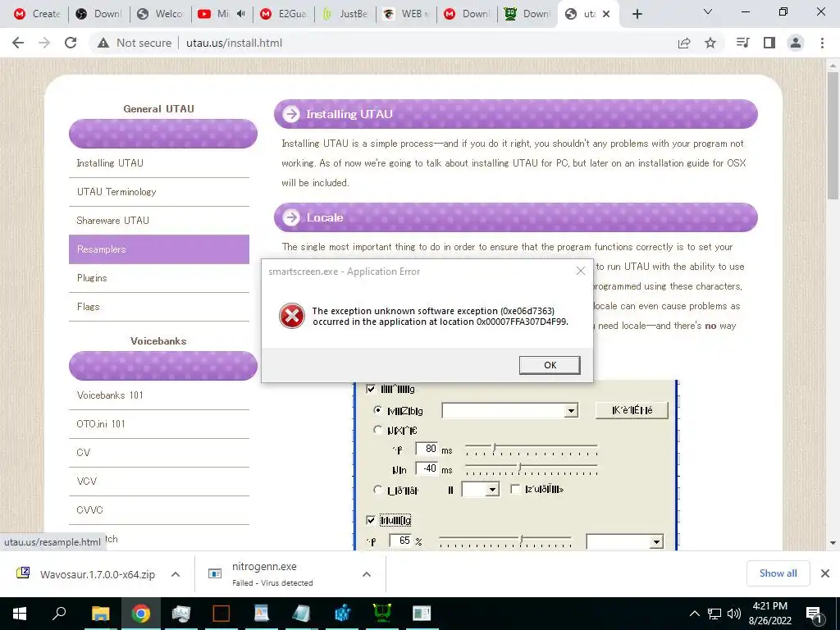Open Shareware UTAU sidebar link
The width and height of the screenshot is (840, 630).
point(159,220)
